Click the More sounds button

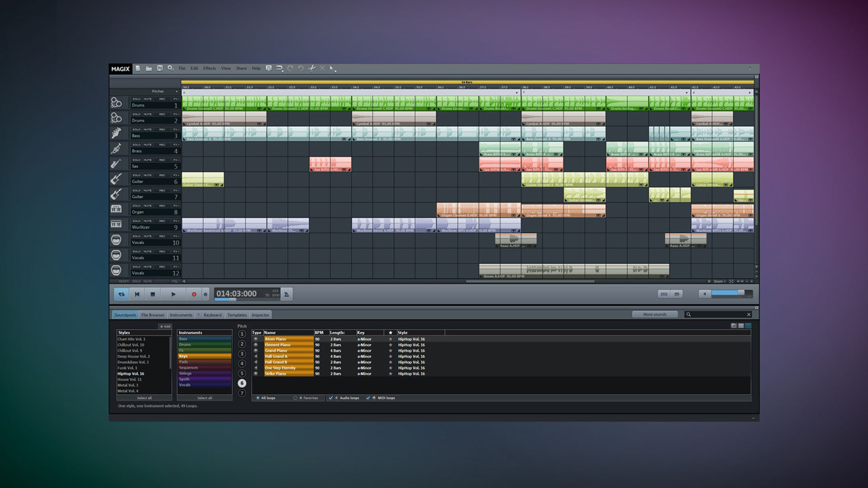(654, 314)
